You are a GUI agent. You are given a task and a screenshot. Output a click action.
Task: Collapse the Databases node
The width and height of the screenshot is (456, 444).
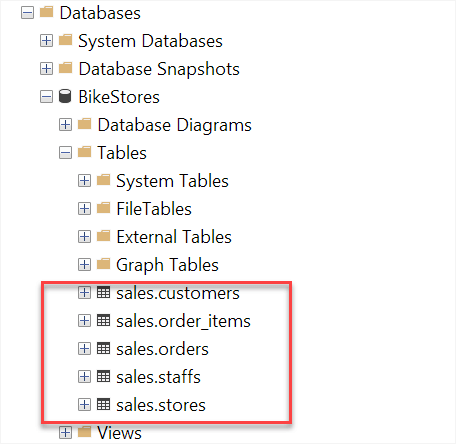click(27, 13)
